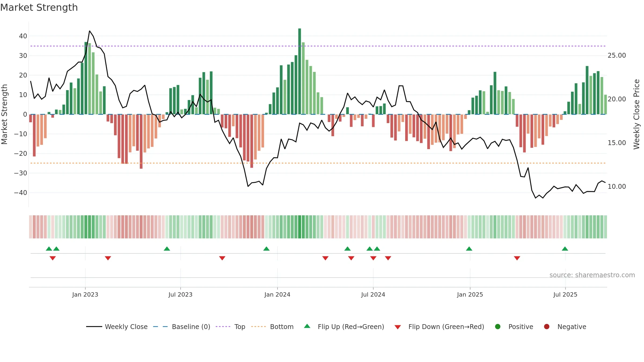
Task: Click the flip-down triangle between Jan 2025 and Jul 2025
Action: [517, 258]
